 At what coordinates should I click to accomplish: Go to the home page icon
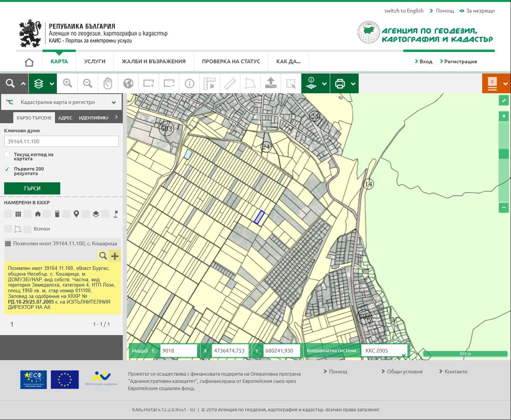pyautogui.click(x=29, y=62)
